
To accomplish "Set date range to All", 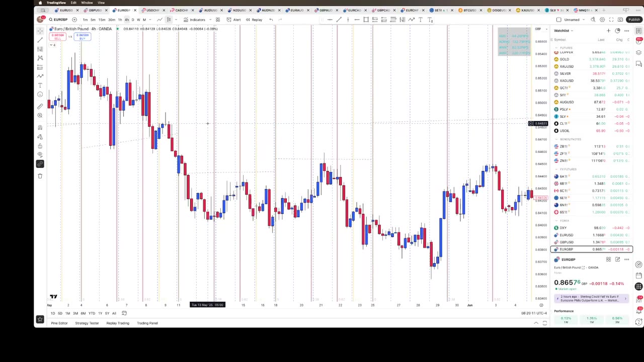I will 114,313.
